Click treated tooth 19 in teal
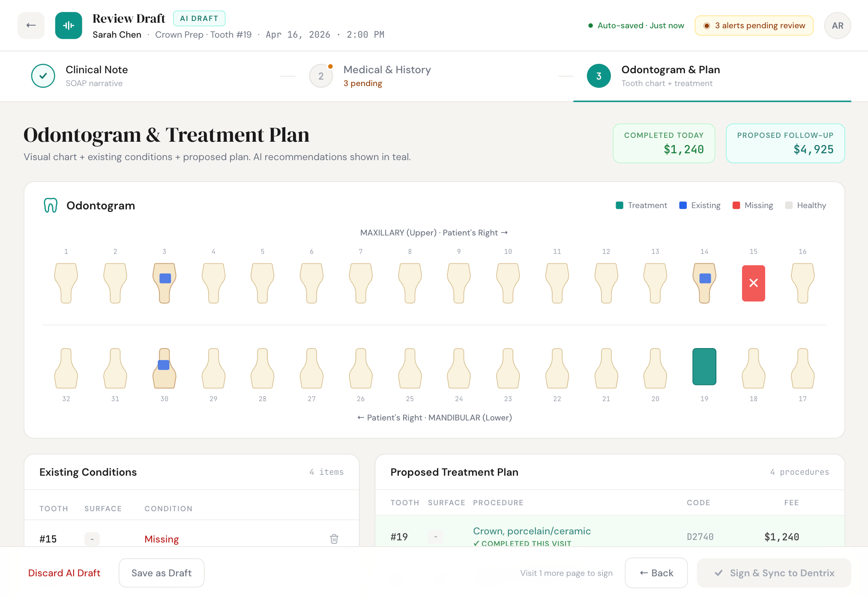Viewport: 868px width, 596px height. tap(704, 367)
